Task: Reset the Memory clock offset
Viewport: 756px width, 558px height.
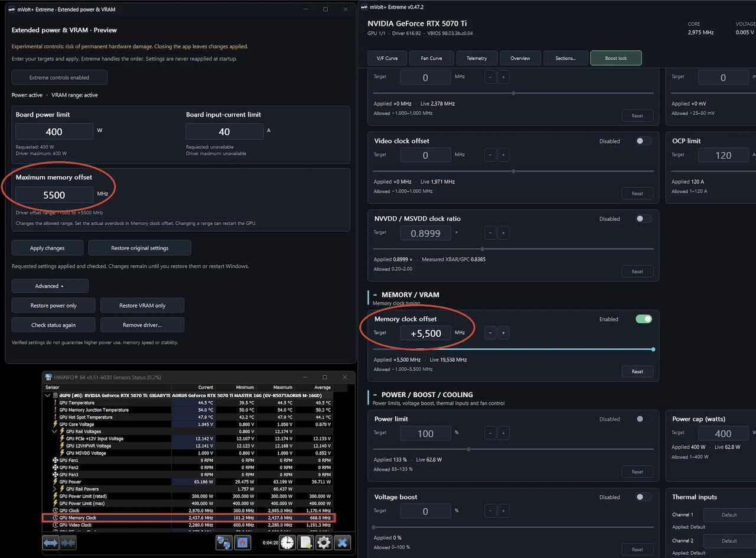Action: click(637, 371)
